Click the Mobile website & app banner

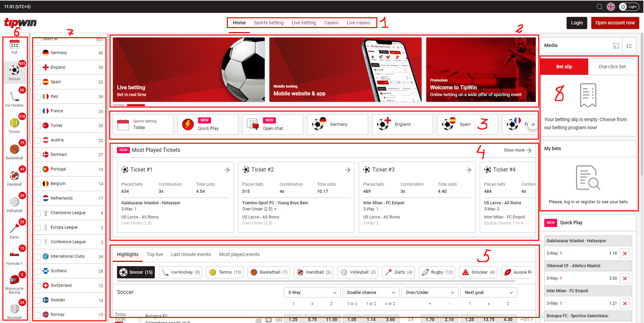345,70
